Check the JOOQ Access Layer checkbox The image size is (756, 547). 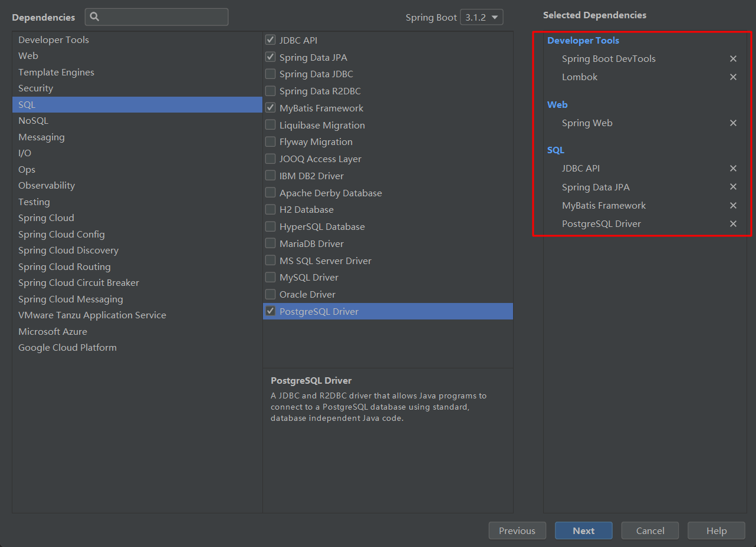tap(270, 159)
